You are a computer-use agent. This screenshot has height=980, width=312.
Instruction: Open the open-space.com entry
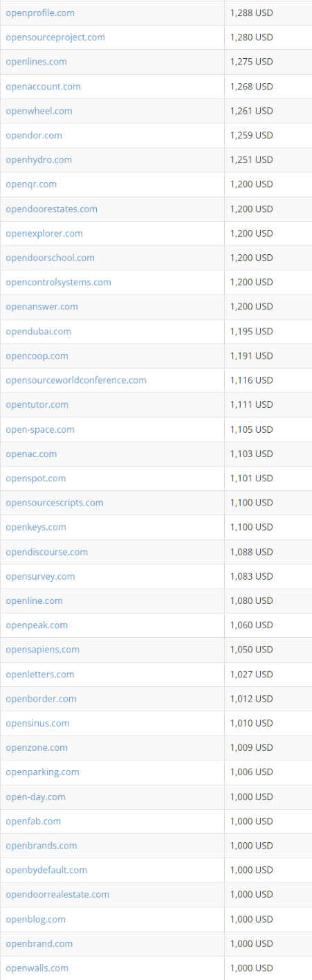40,429
